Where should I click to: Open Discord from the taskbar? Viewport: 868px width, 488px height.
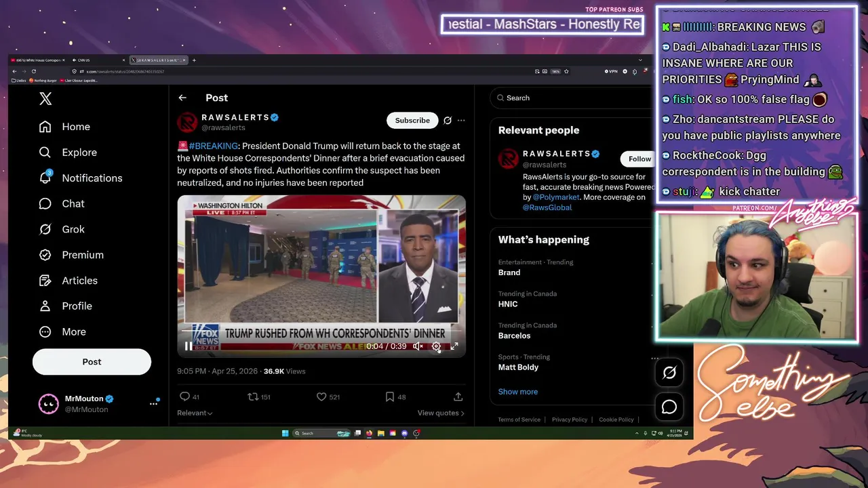pos(405,433)
